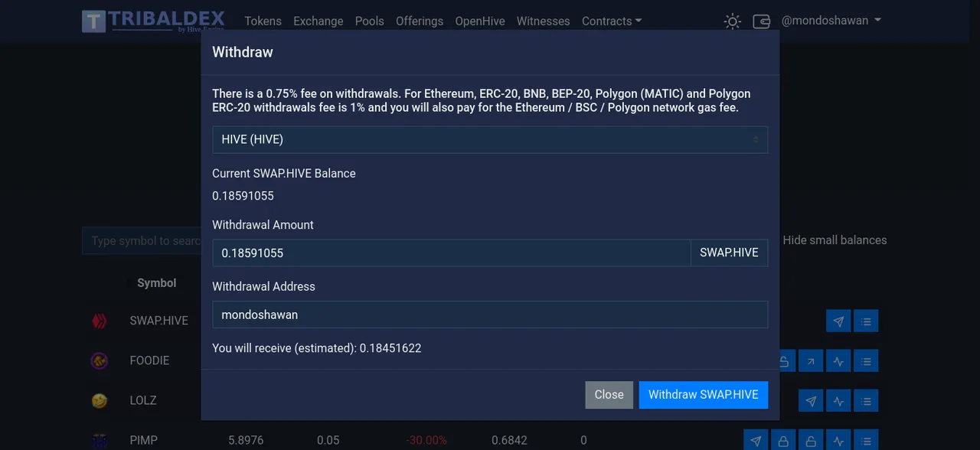980x450 pixels.
Task: Navigate to Pools
Action: click(x=369, y=21)
